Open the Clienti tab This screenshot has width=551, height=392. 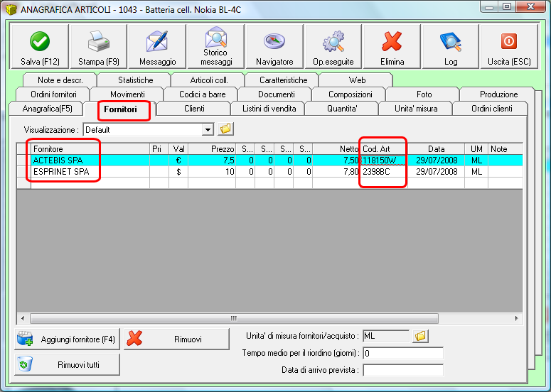194,109
